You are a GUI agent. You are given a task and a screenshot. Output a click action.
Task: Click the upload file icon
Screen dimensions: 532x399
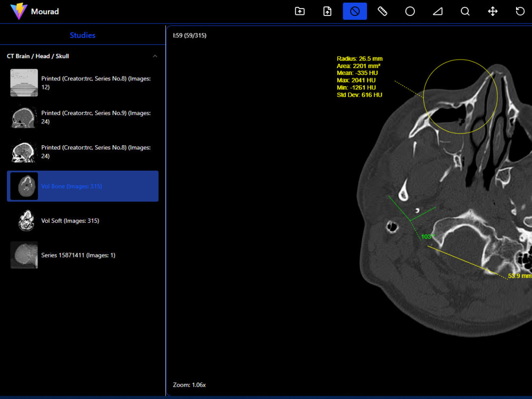pyautogui.click(x=327, y=11)
